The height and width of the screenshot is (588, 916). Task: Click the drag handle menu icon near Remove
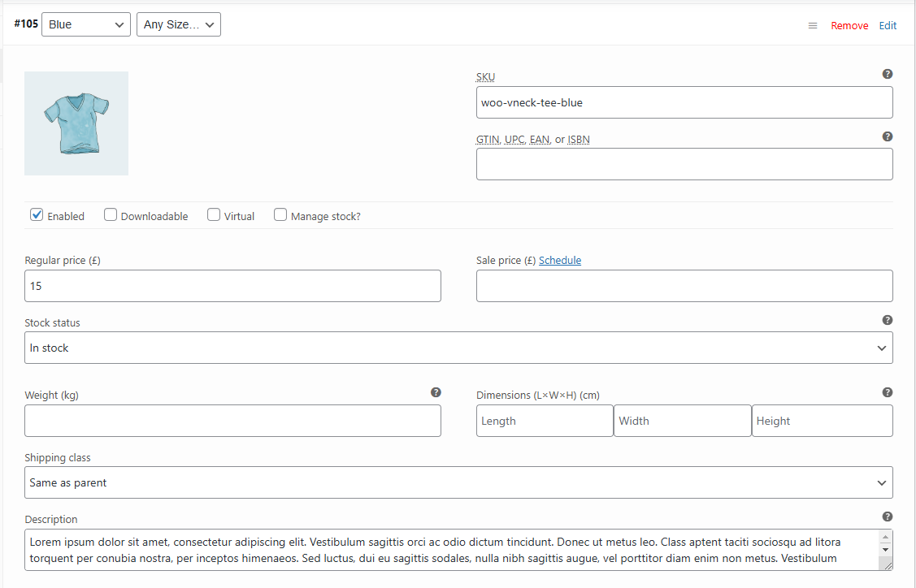[x=812, y=25]
